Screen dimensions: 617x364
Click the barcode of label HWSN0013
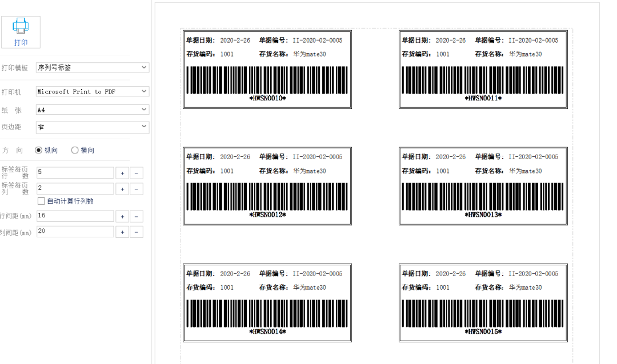pyautogui.click(x=483, y=196)
